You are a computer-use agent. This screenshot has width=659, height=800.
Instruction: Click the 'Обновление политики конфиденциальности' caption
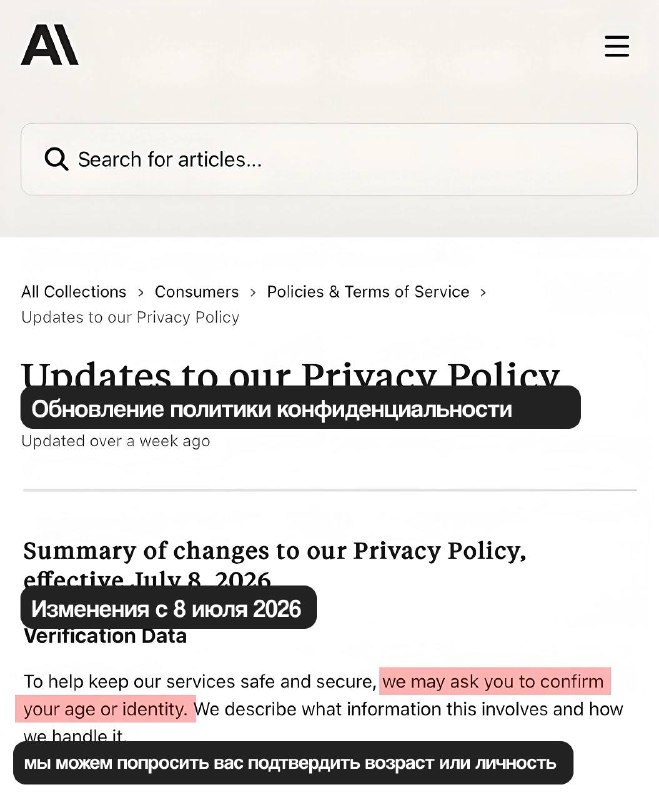(300, 408)
